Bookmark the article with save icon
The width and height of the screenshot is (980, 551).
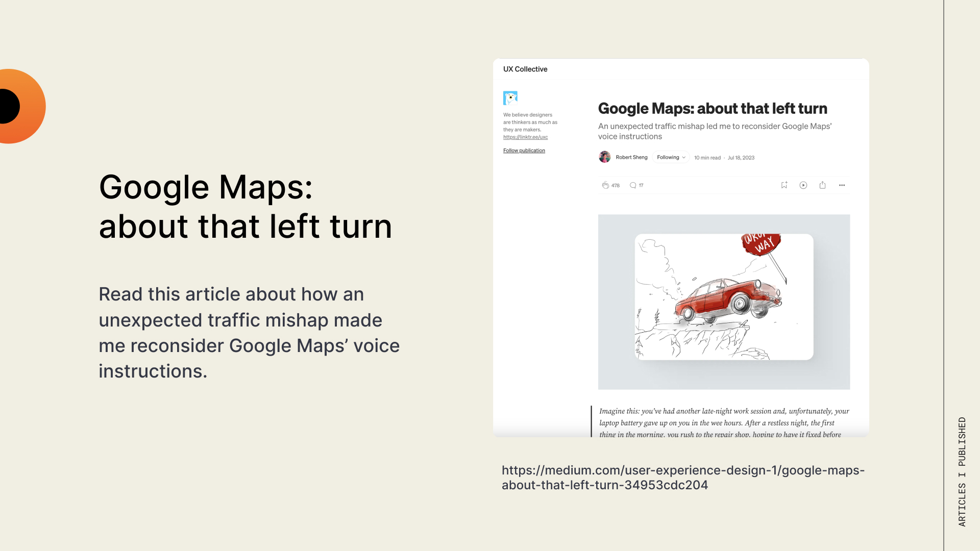784,185
